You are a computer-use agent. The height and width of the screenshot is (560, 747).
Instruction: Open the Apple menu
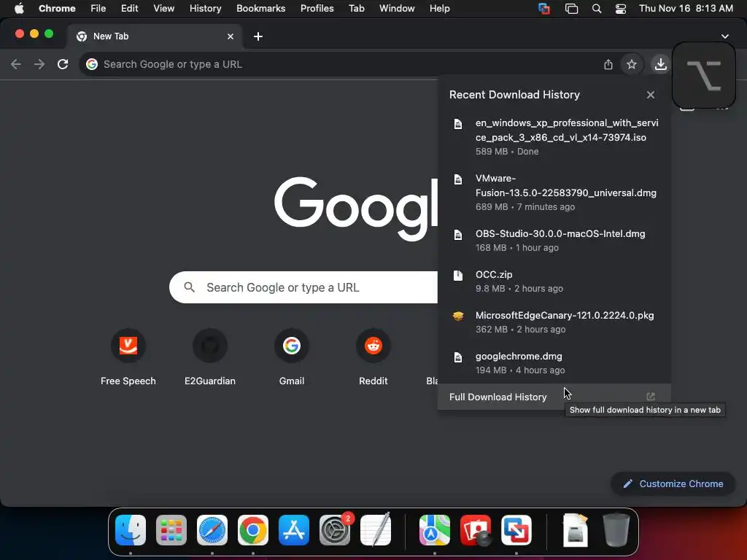(x=19, y=9)
